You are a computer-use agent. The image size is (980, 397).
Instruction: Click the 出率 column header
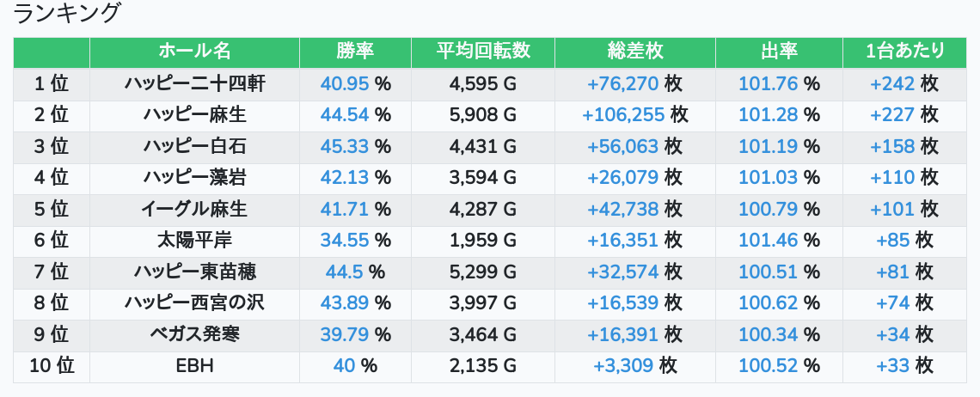point(779,52)
